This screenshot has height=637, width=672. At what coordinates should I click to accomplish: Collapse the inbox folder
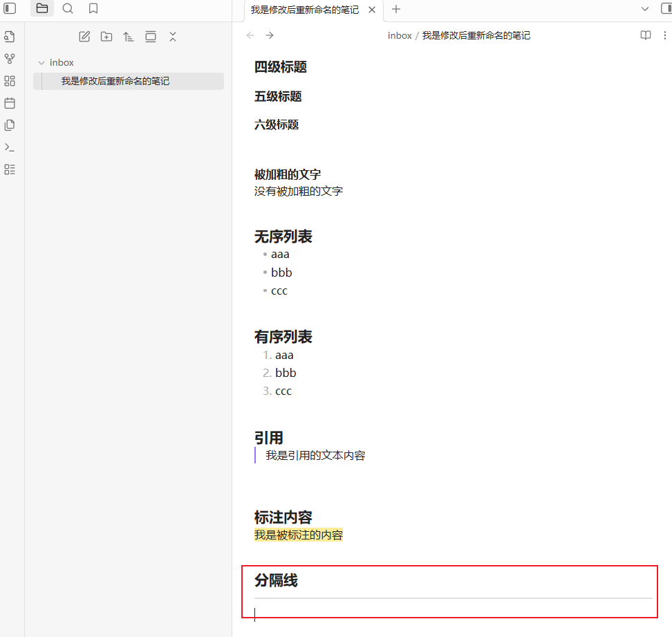(x=41, y=63)
